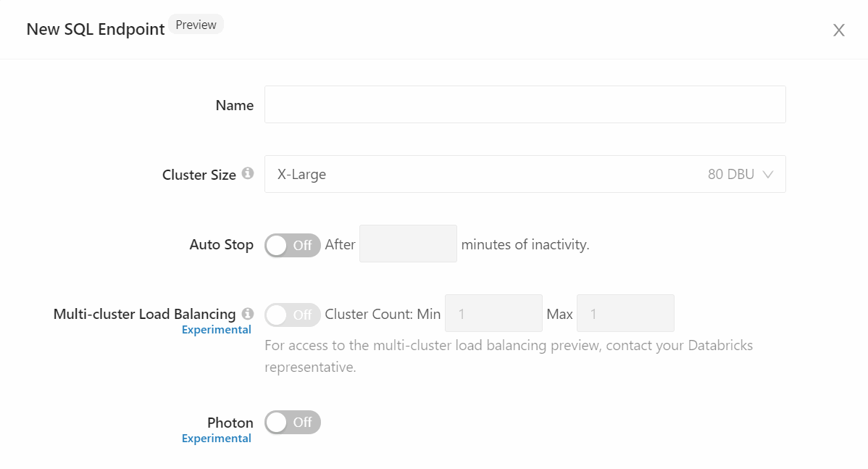Click the X to close the dialog
This screenshot has height=469, width=868.
[x=838, y=30]
